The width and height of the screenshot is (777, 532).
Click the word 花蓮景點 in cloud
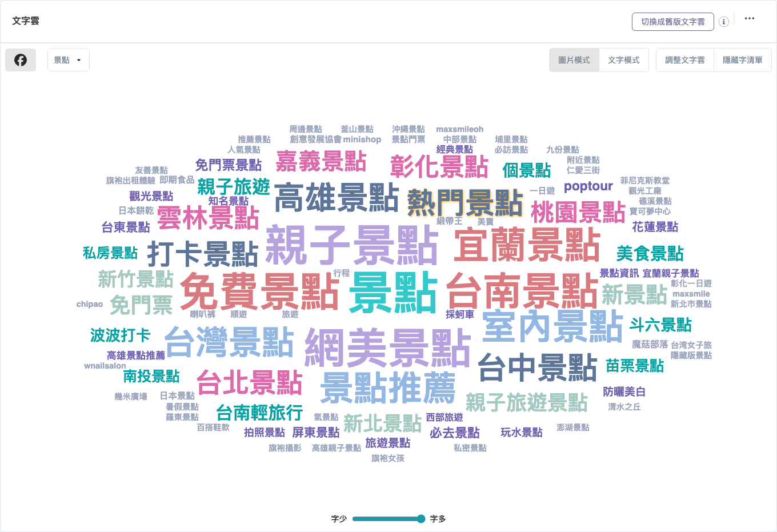[655, 227]
